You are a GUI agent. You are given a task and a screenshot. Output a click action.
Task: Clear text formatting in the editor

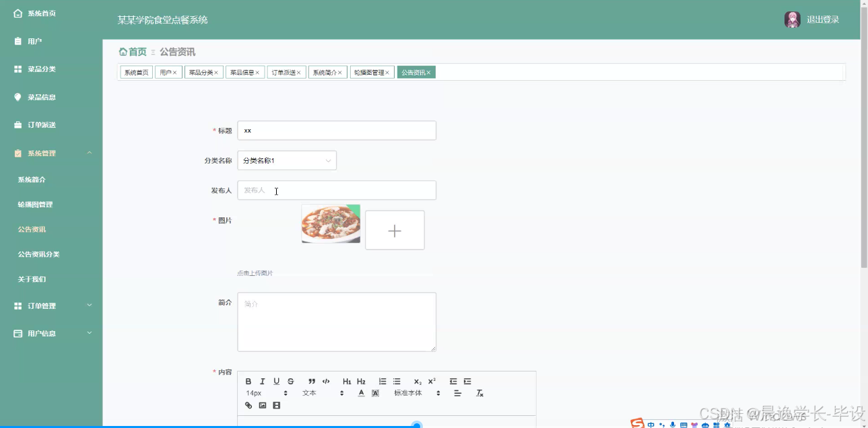click(x=479, y=393)
